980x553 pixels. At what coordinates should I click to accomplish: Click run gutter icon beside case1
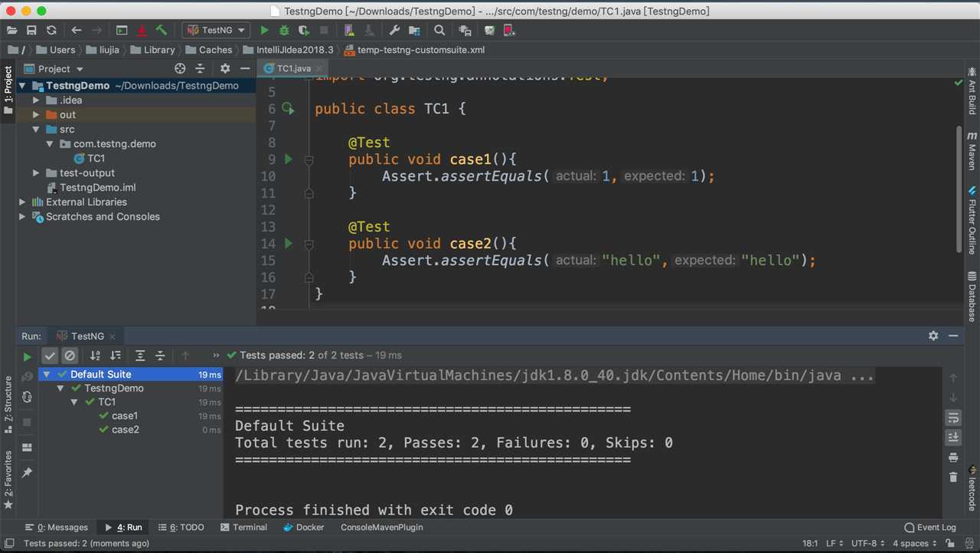(x=289, y=159)
